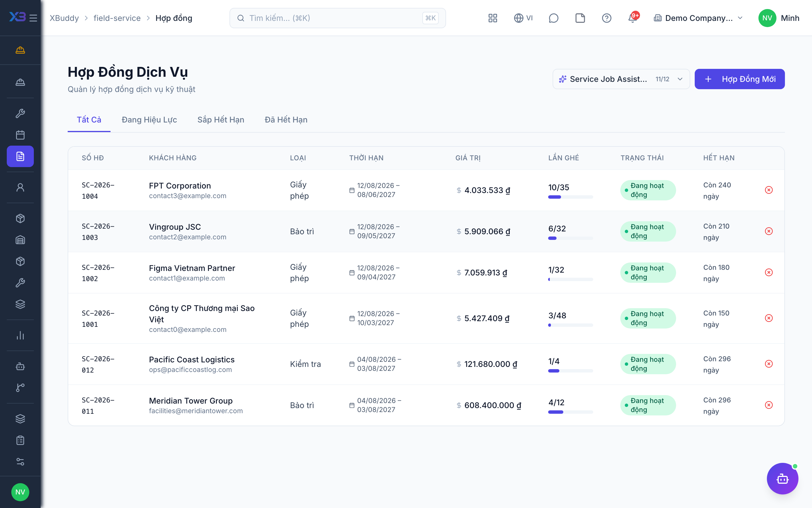Open the customer person icon in sidebar
The image size is (812, 508).
coord(20,187)
